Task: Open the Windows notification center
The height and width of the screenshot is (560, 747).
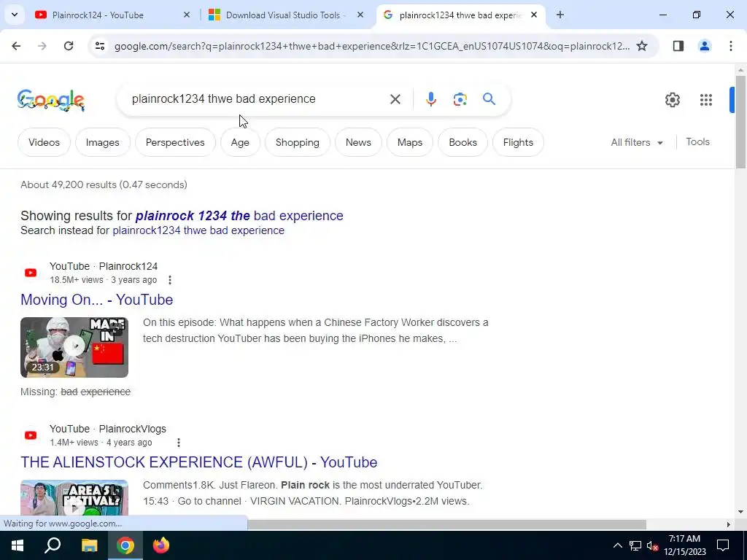Action: coord(723,545)
